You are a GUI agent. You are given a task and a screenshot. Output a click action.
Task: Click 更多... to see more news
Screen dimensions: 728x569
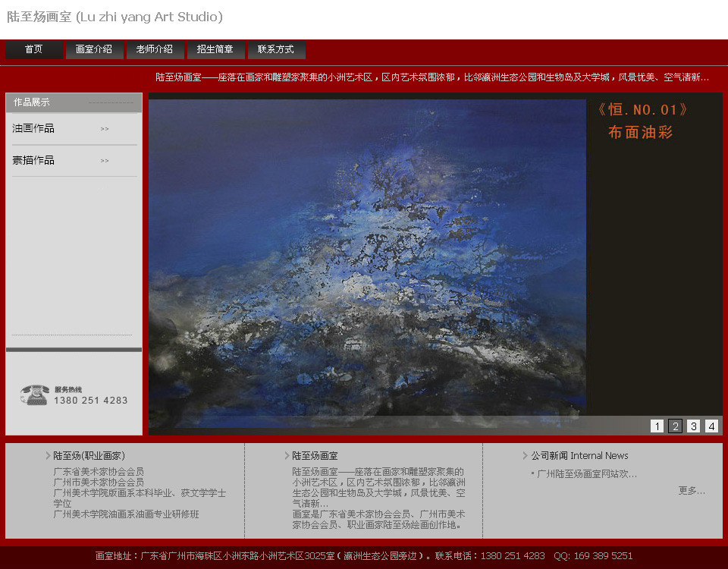(692, 491)
